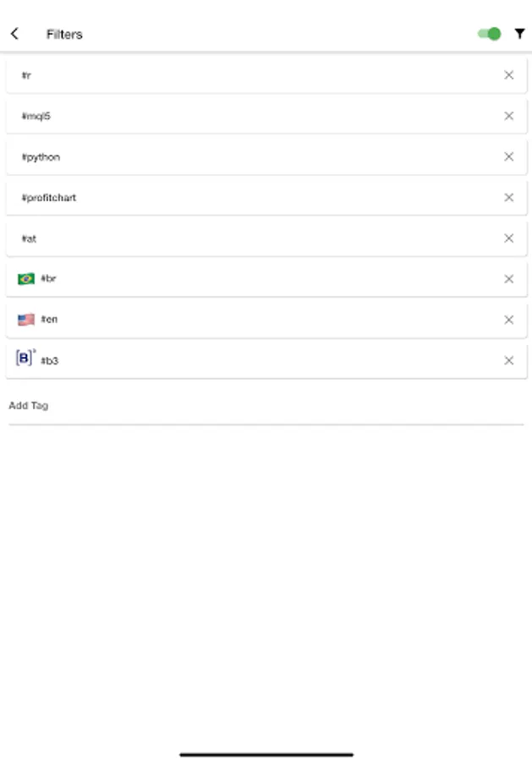This screenshot has width=532, height=761.
Task: Tap the B3 exchange logo icon
Action: click(25, 359)
